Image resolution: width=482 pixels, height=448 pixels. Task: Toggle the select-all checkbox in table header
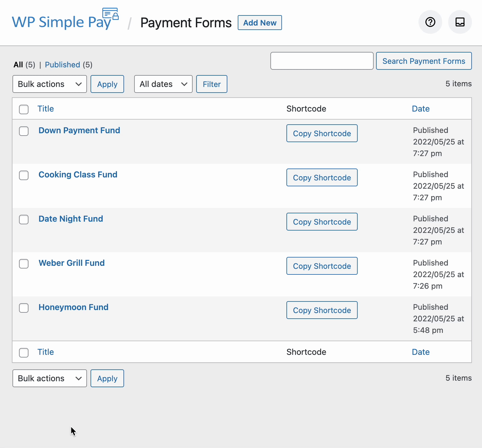point(24,109)
